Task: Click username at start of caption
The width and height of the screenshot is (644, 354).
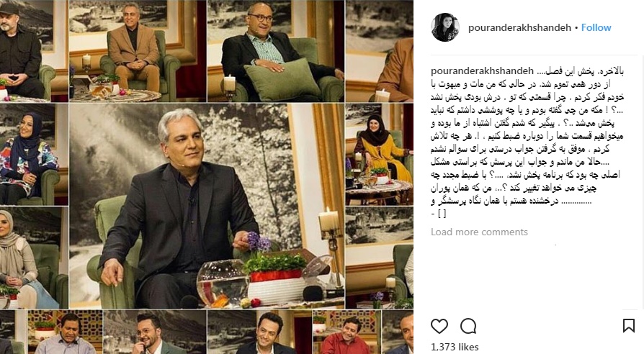Action: (482, 71)
